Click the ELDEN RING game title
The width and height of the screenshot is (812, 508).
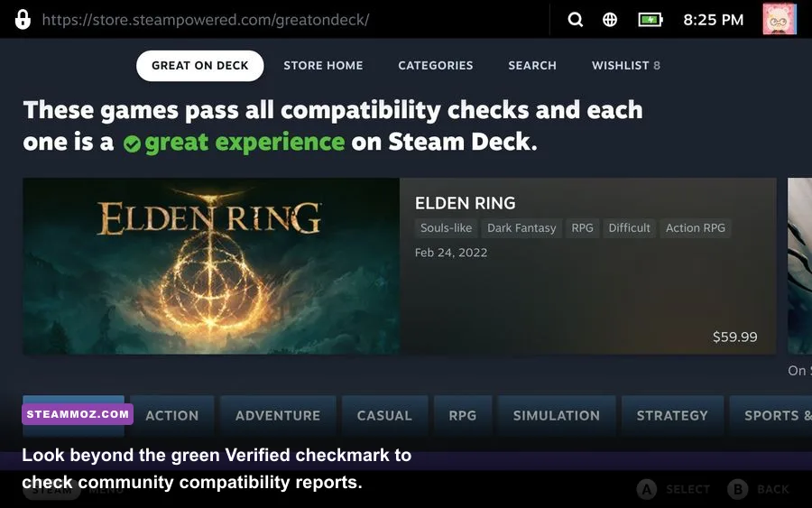[465, 203]
